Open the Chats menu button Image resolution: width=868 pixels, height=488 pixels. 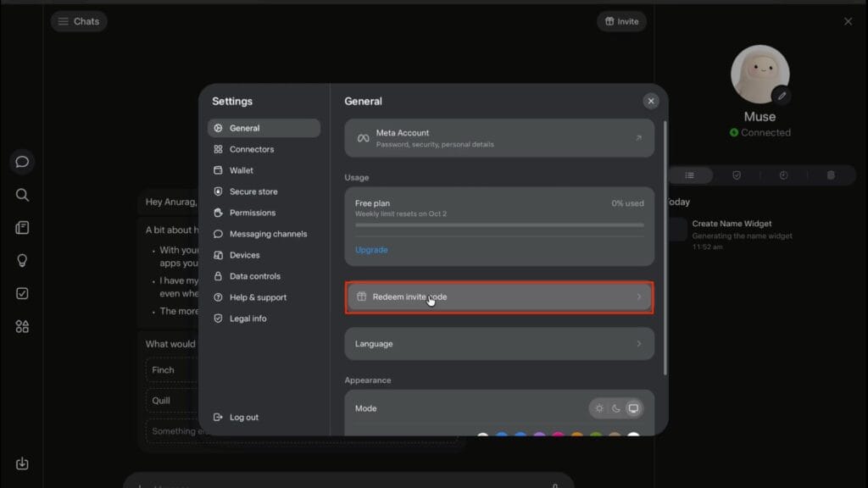[x=79, y=21]
